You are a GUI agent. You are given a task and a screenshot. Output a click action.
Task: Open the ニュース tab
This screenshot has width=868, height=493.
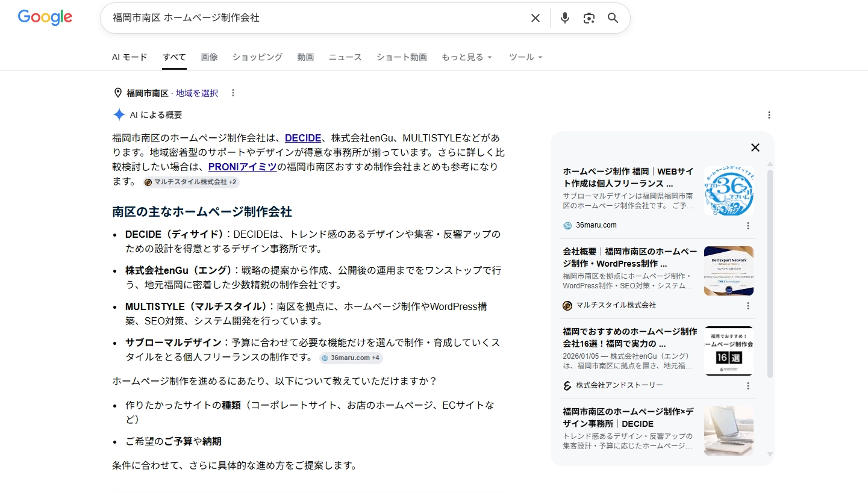(x=345, y=57)
